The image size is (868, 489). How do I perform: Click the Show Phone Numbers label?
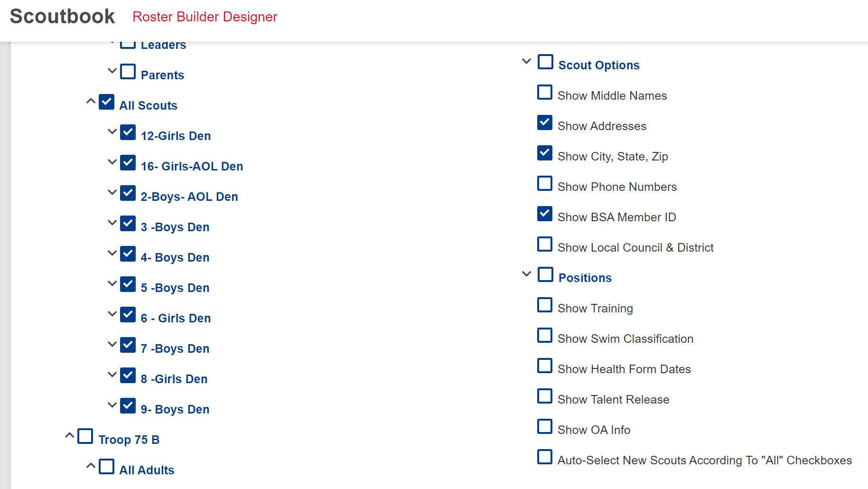617,187
